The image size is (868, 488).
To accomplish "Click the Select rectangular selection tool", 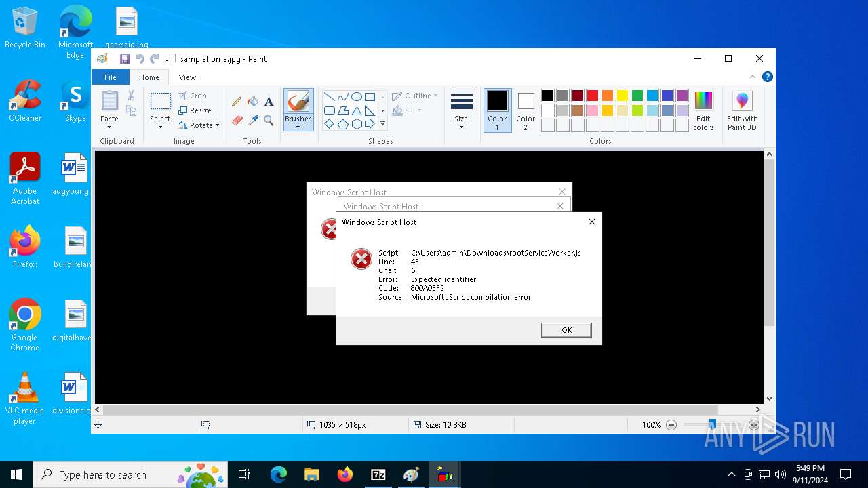I will tap(160, 102).
